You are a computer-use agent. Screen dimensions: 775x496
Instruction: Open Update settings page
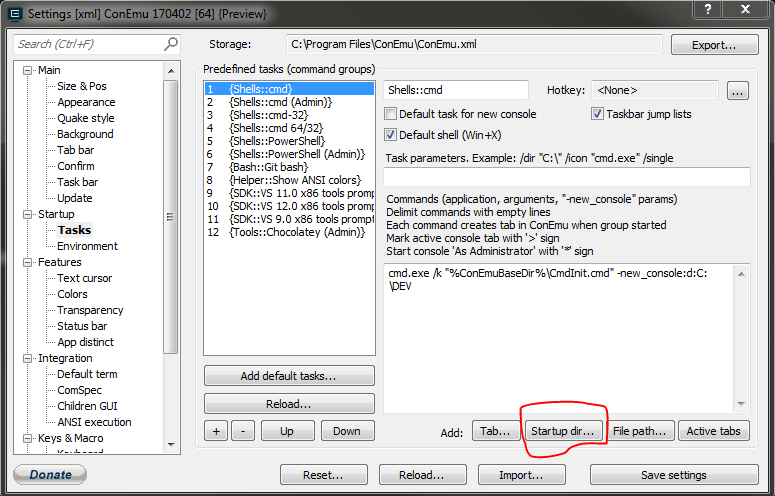75,198
